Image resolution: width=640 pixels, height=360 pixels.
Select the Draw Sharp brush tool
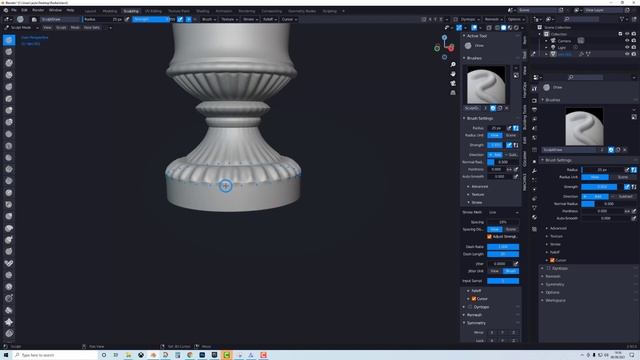(9, 51)
